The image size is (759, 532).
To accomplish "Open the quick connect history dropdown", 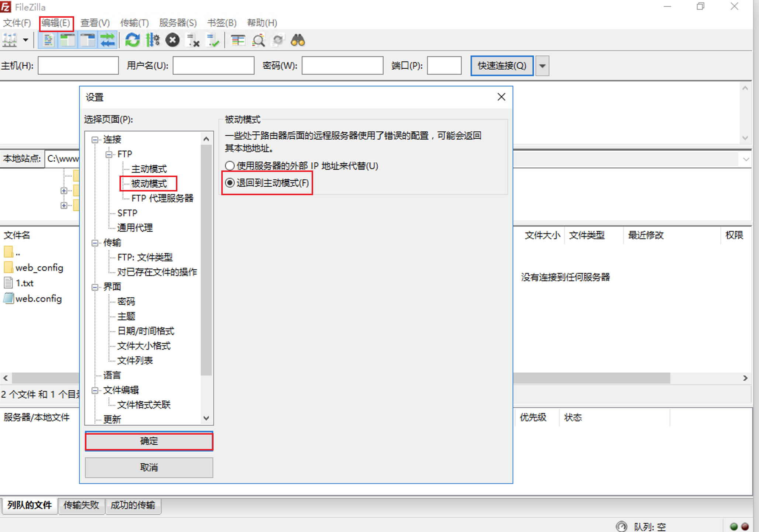I will pos(542,66).
